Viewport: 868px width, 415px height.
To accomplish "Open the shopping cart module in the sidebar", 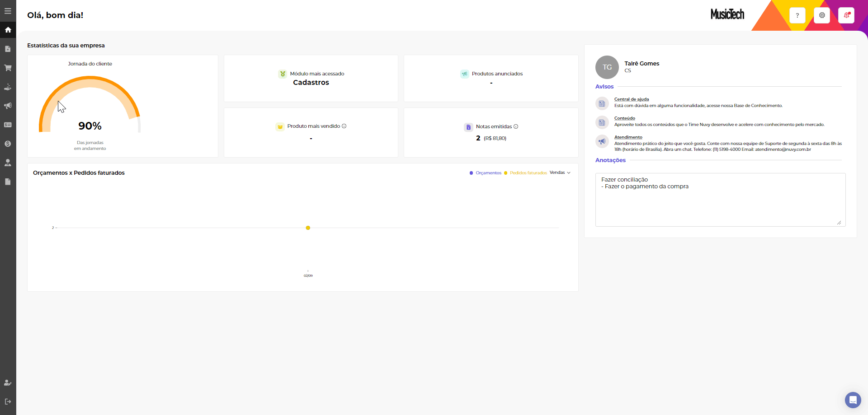I will (8, 68).
